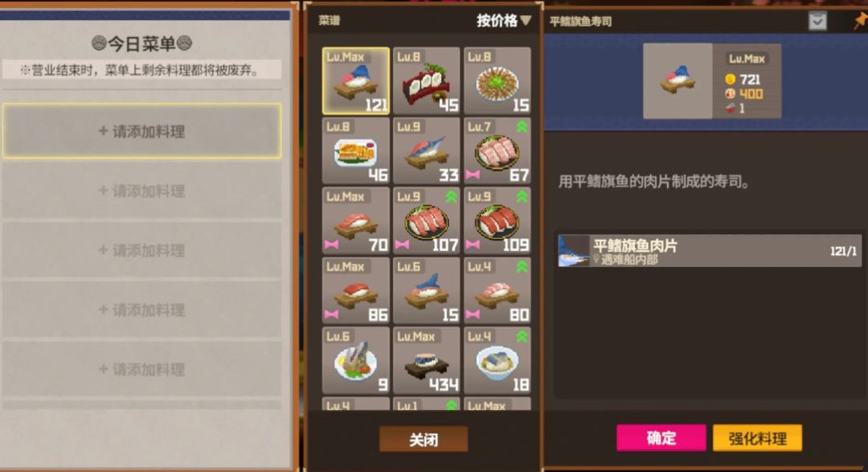Close the recipe panel with 关闭
868x472 pixels.
point(424,440)
